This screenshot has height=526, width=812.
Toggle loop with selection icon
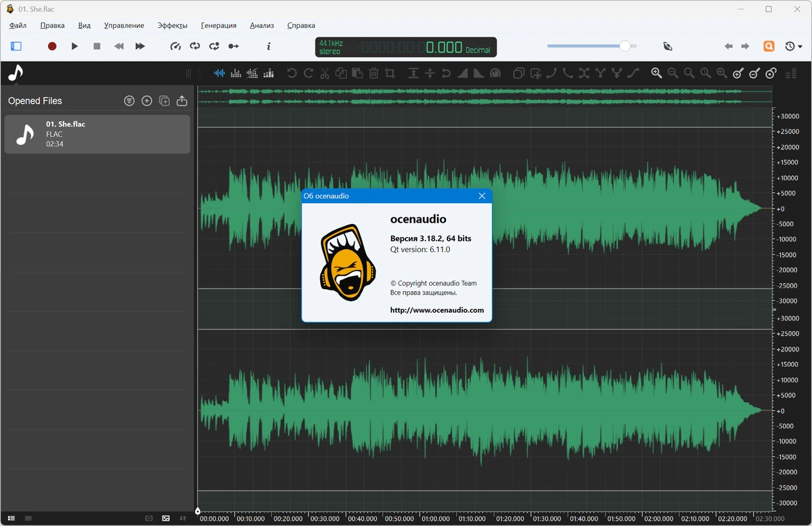coord(215,46)
